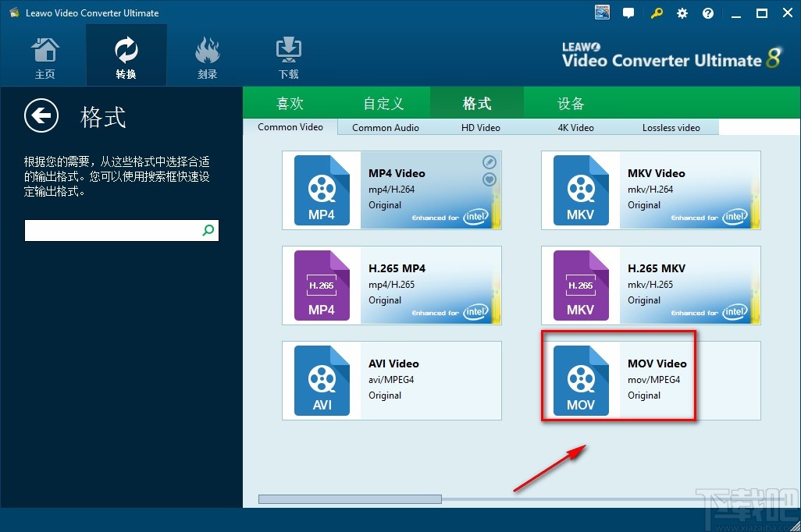Add MP4 Video to favorites with heart icon
This screenshot has height=532, width=801.
coord(489,179)
